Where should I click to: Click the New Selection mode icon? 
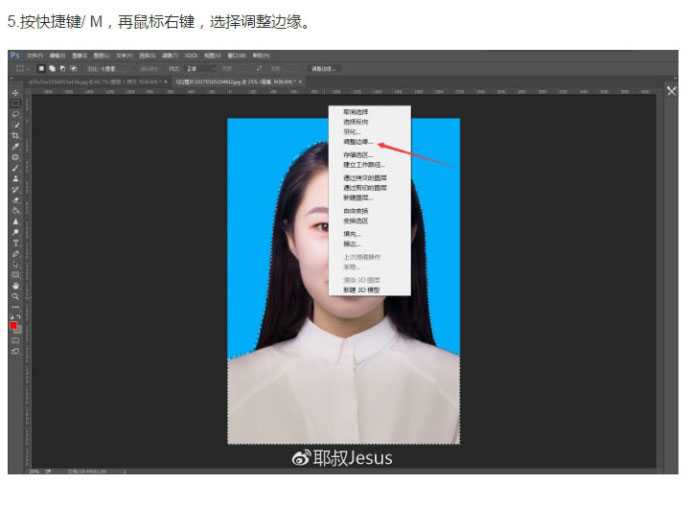(x=41, y=68)
